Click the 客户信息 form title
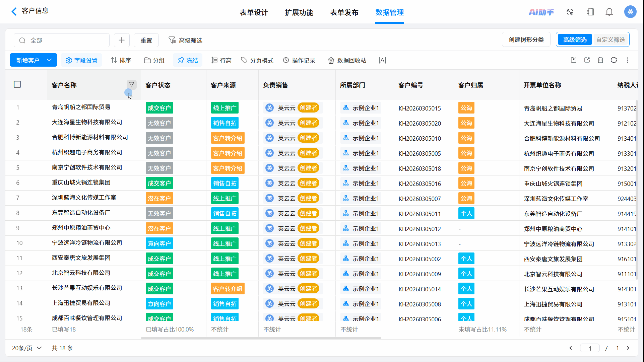The width and height of the screenshot is (644, 362). pyautogui.click(x=35, y=11)
